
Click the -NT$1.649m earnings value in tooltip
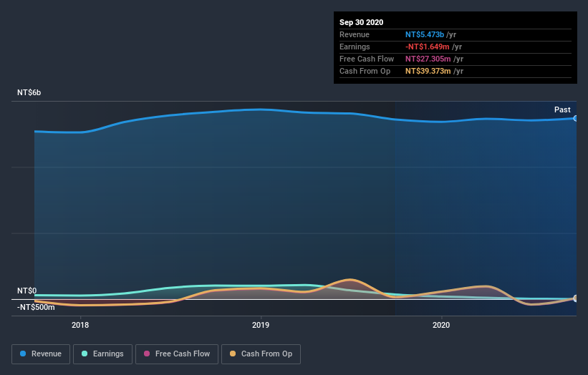tap(427, 47)
